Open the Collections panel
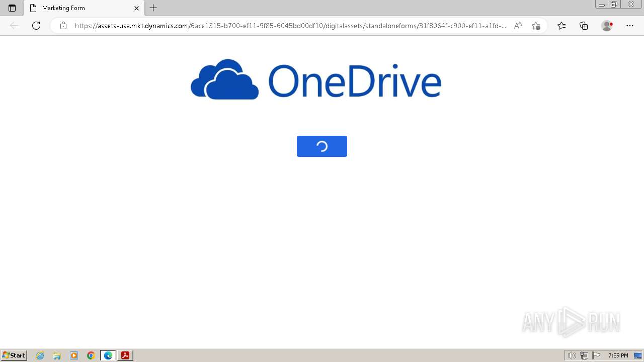Image resolution: width=644 pixels, height=362 pixels. click(x=584, y=26)
